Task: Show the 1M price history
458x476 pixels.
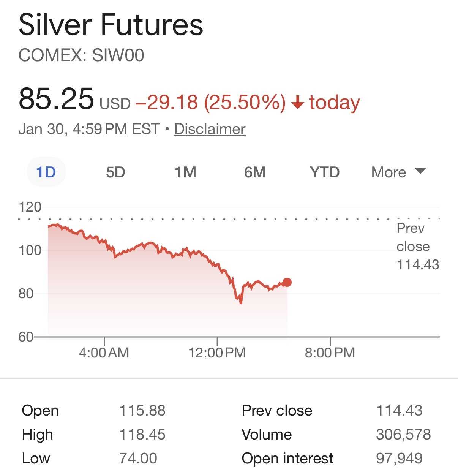Action: 185,172
